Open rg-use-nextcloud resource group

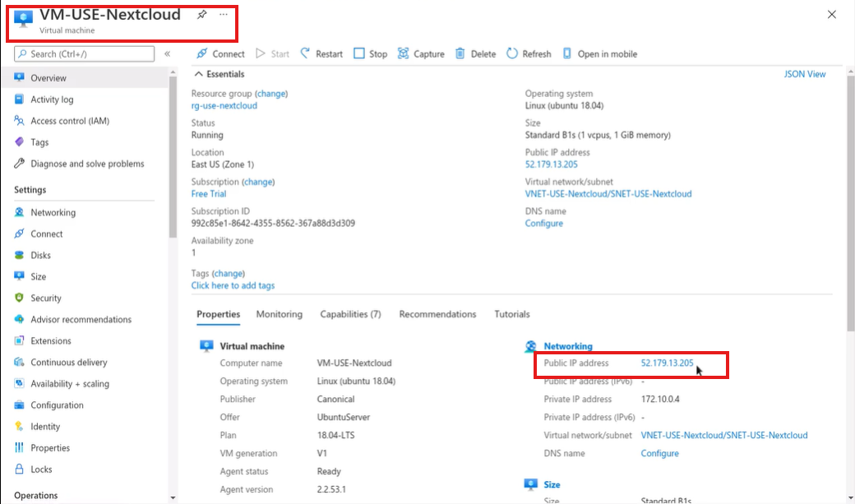pyautogui.click(x=224, y=106)
